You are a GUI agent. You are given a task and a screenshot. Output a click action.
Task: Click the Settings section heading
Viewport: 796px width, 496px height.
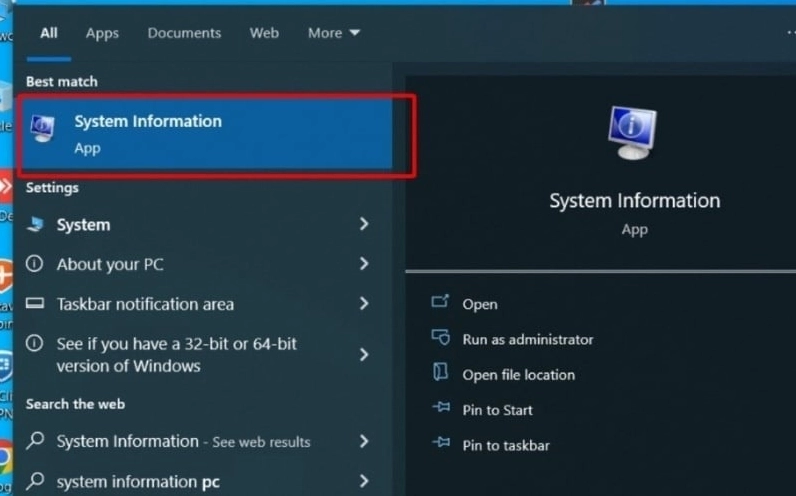coord(52,188)
